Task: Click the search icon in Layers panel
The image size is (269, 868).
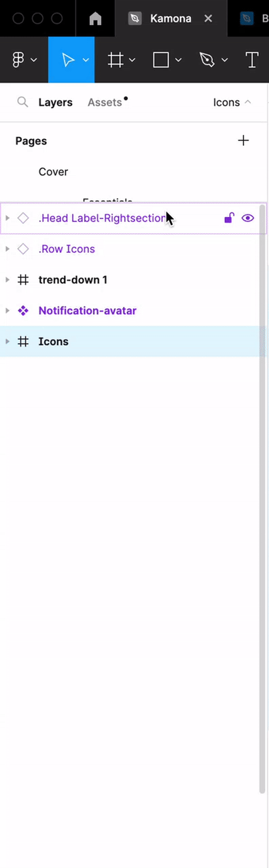Action: click(23, 102)
